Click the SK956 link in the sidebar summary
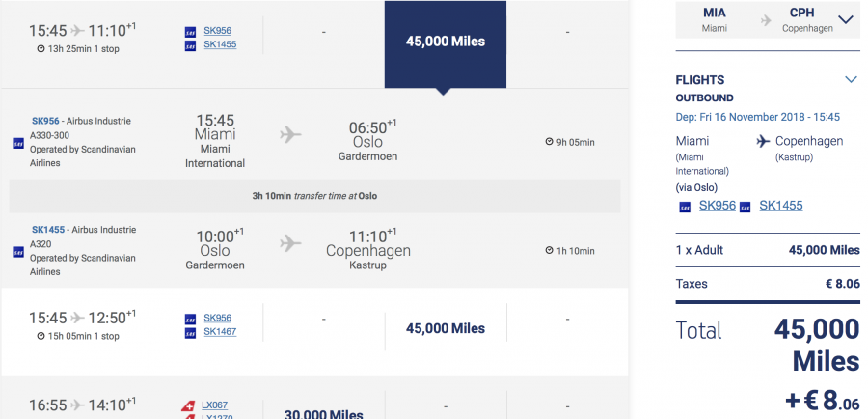 [x=718, y=206]
